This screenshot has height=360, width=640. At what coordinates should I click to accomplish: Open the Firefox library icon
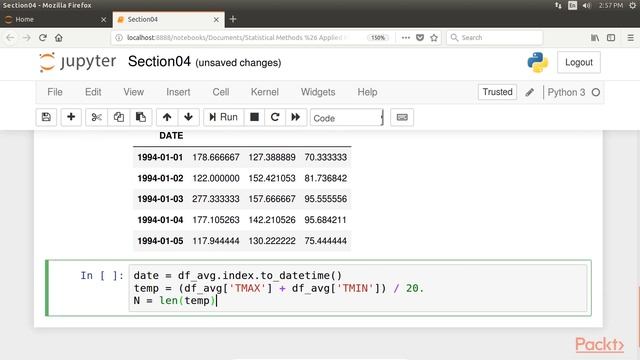point(595,38)
